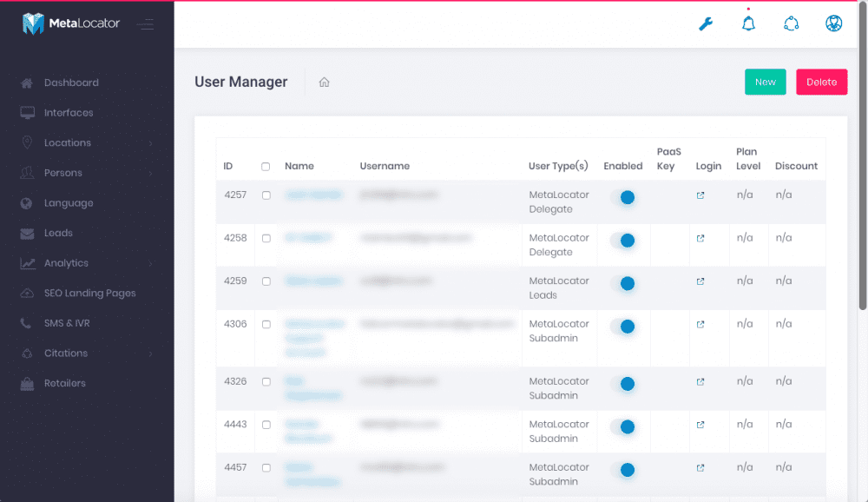Image resolution: width=868 pixels, height=502 pixels.
Task: Open login link for user 4457
Action: (700, 467)
